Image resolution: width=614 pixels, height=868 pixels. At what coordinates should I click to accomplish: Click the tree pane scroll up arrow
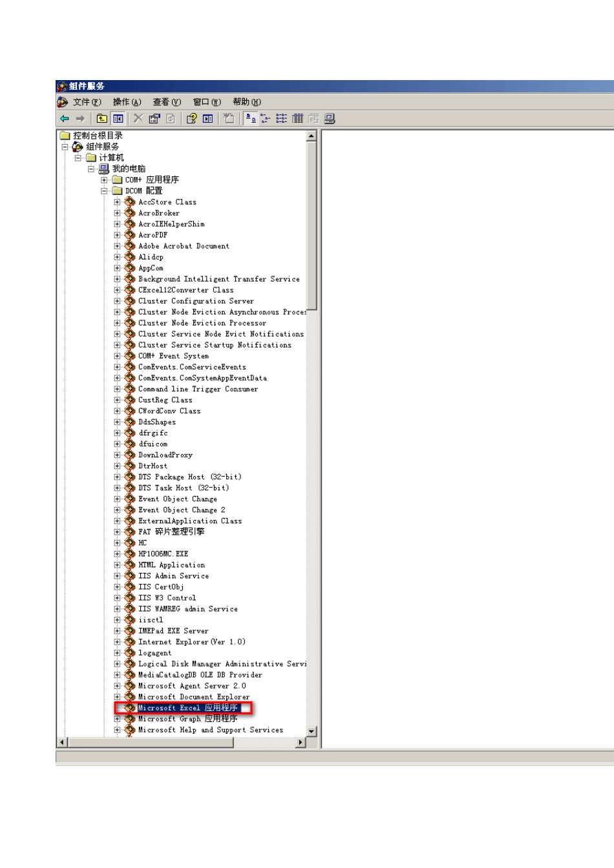point(312,136)
